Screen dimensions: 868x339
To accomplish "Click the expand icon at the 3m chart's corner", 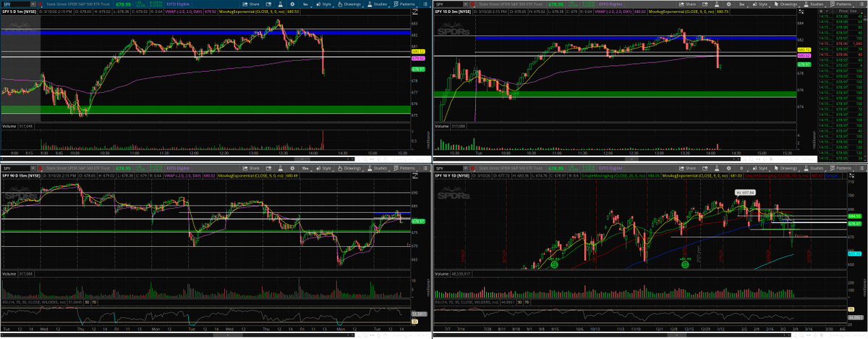I will point(801,12).
